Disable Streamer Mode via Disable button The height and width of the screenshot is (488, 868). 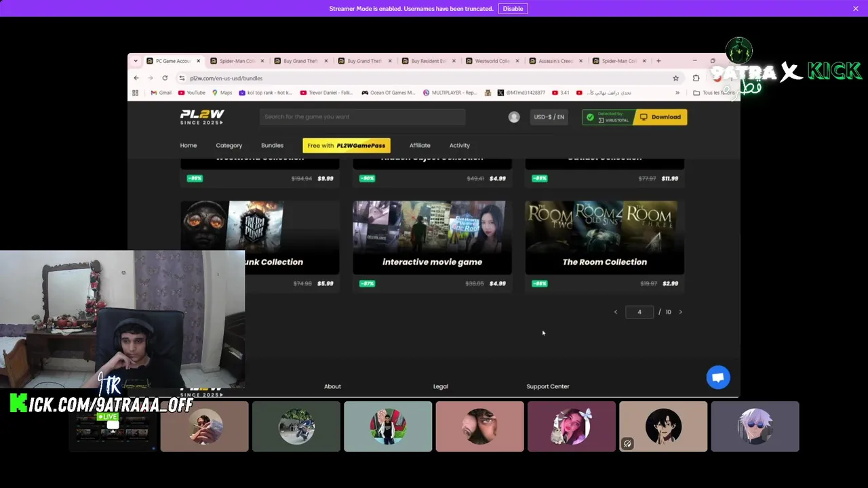click(513, 8)
